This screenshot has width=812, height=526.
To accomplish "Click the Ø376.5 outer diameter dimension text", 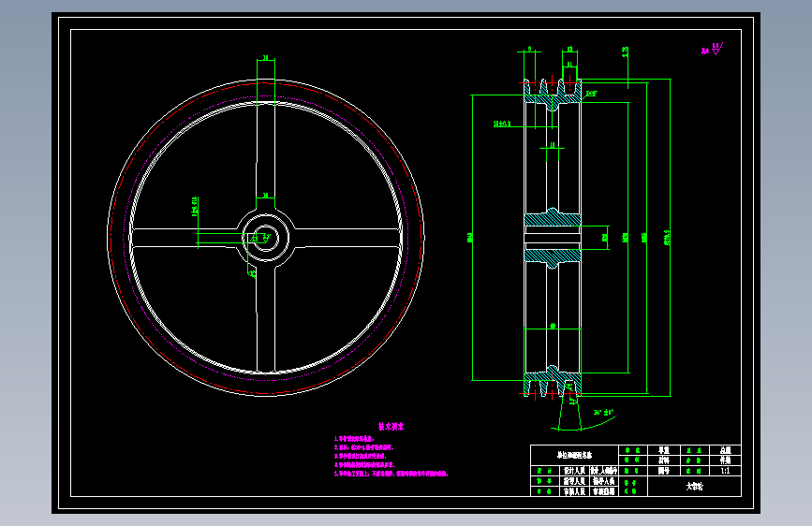I will pos(667,238).
